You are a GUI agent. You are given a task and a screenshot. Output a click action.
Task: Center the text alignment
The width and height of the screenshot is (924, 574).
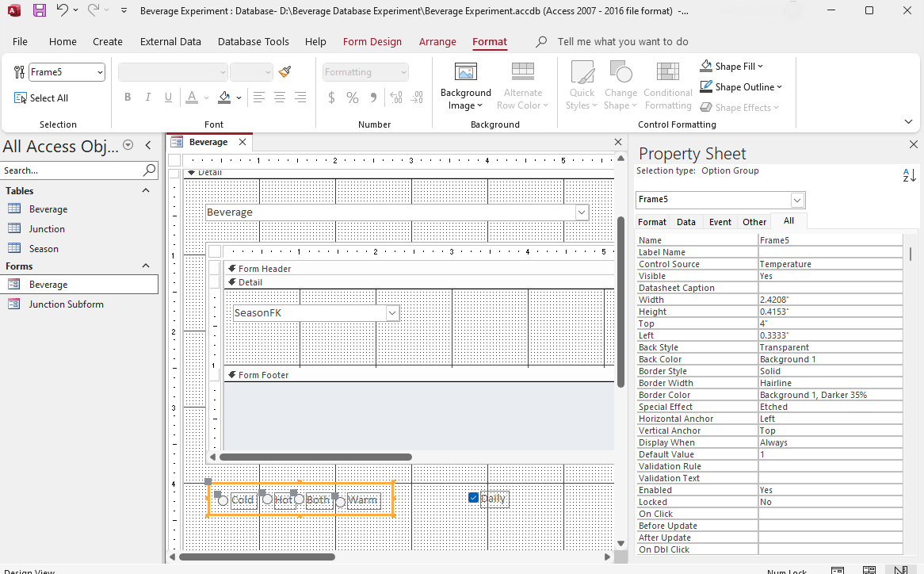point(279,98)
